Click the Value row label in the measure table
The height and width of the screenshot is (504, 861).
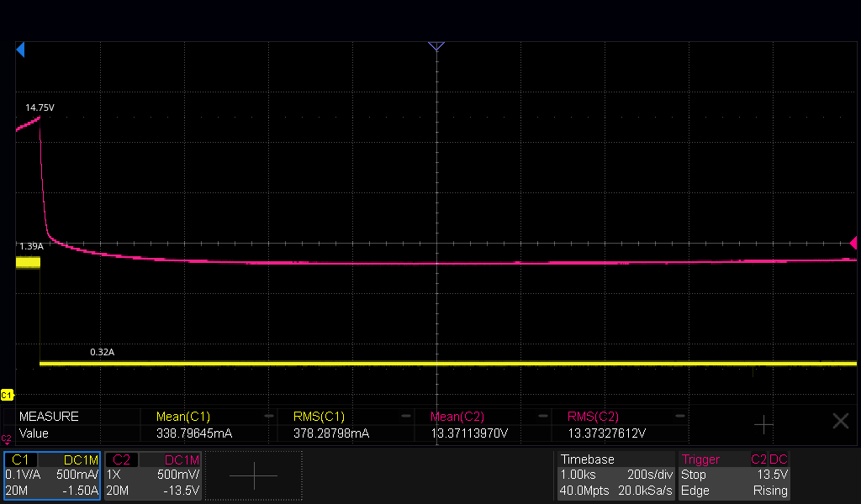(34, 433)
